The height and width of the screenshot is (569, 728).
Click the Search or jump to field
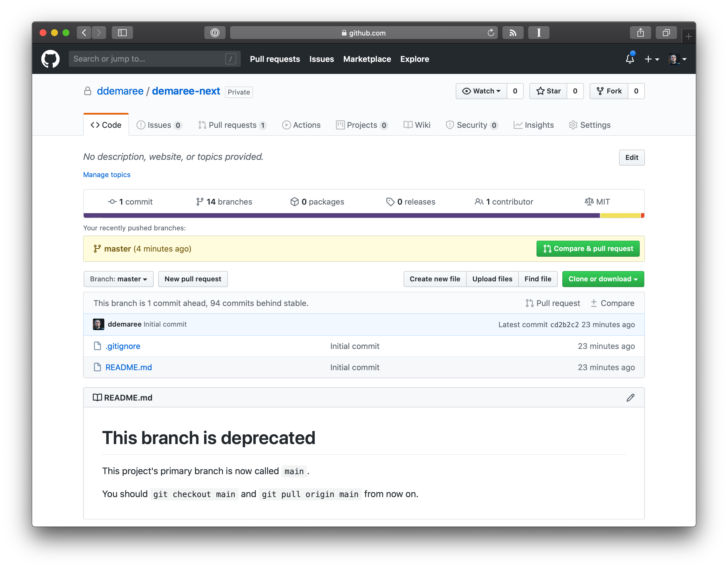click(x=155, y=59)
